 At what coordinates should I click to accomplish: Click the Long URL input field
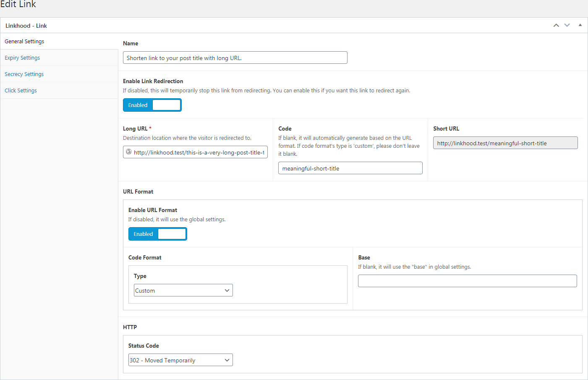pos(195,152)
